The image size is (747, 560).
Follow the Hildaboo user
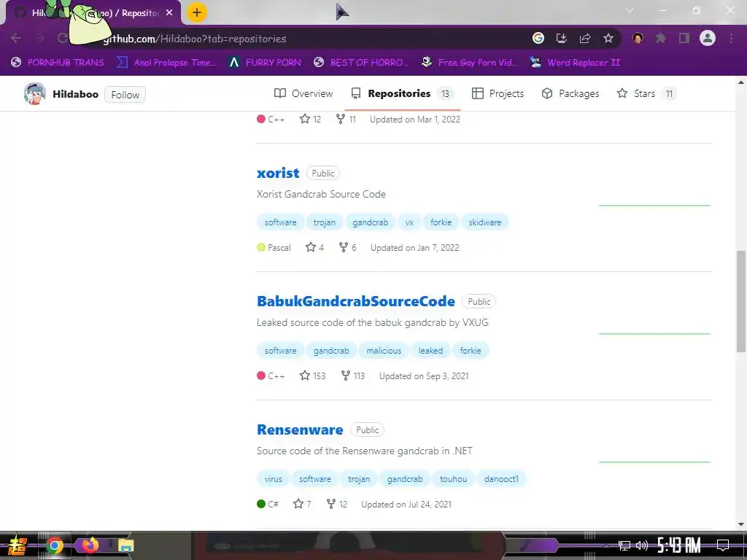125,95
